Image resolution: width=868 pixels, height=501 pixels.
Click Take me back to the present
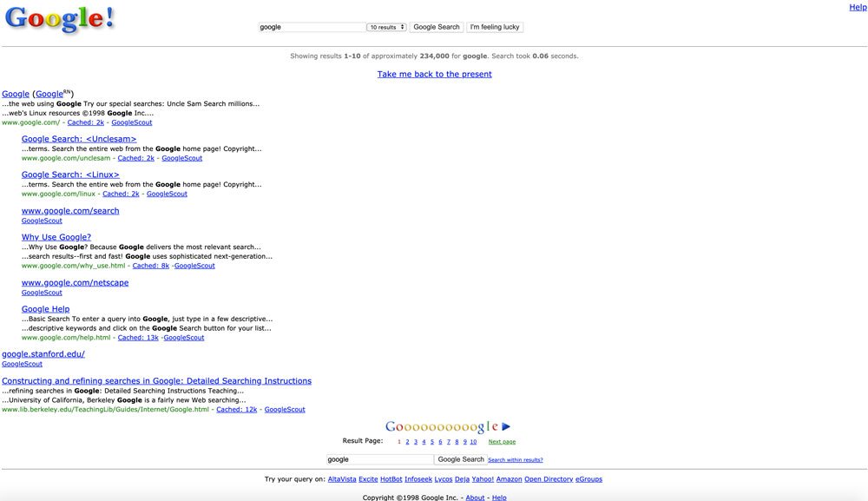coord(435,74)
